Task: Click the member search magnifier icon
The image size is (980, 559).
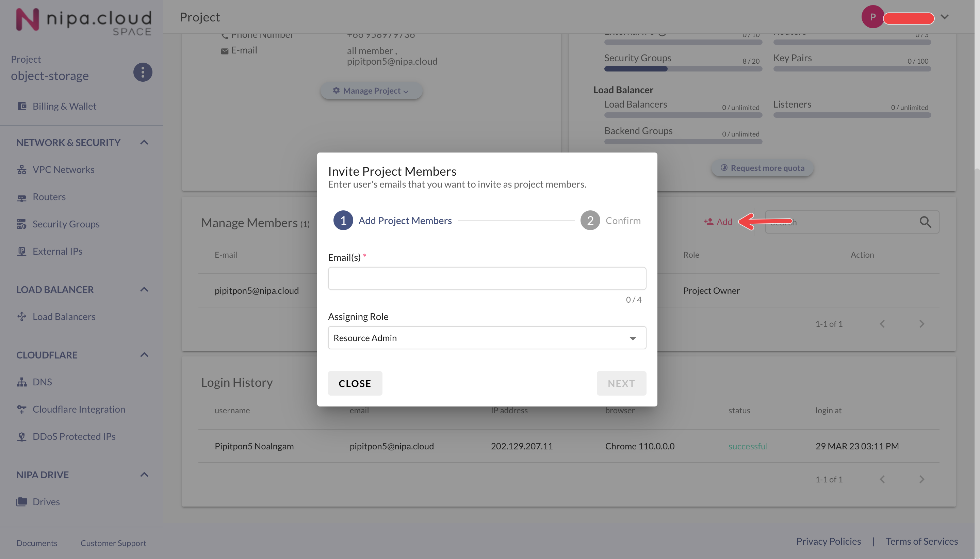Action: pos(925,222)
